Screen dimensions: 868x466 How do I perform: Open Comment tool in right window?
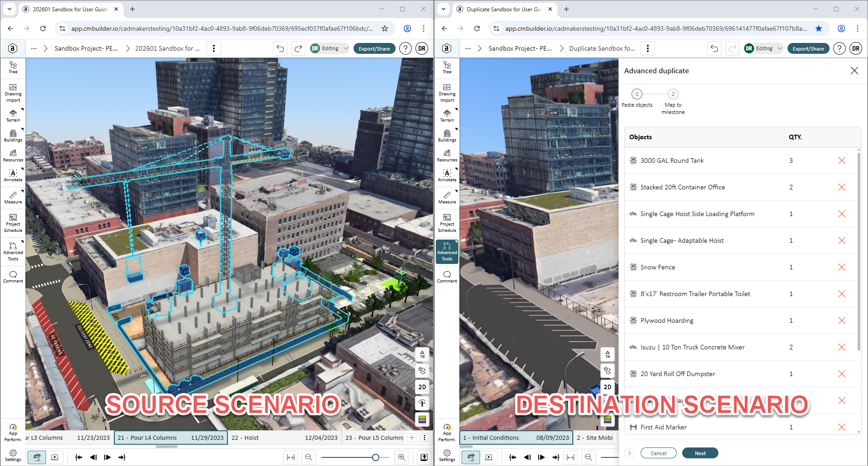(x=447, y=277)
